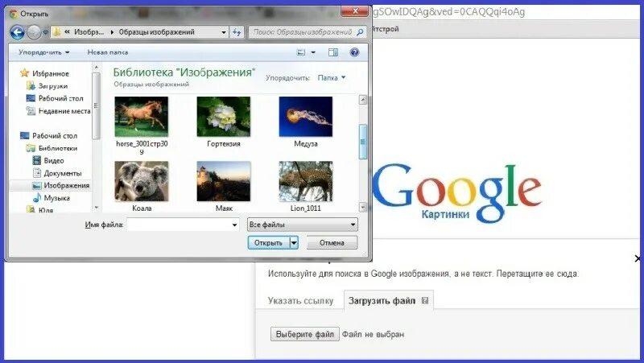Expand the Имя файла dropdown arrow
644x363 pixels.
pyautogui.click(x=234, y=225)
